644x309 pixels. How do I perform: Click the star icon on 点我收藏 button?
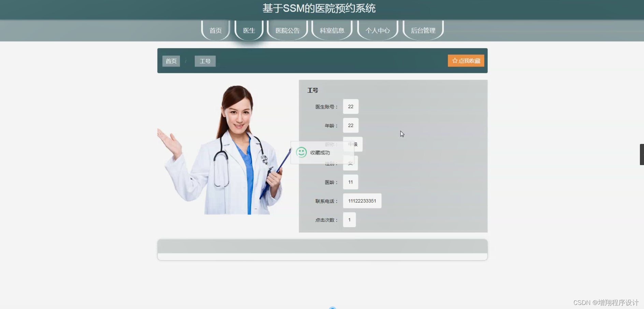(x=455, y=60)
